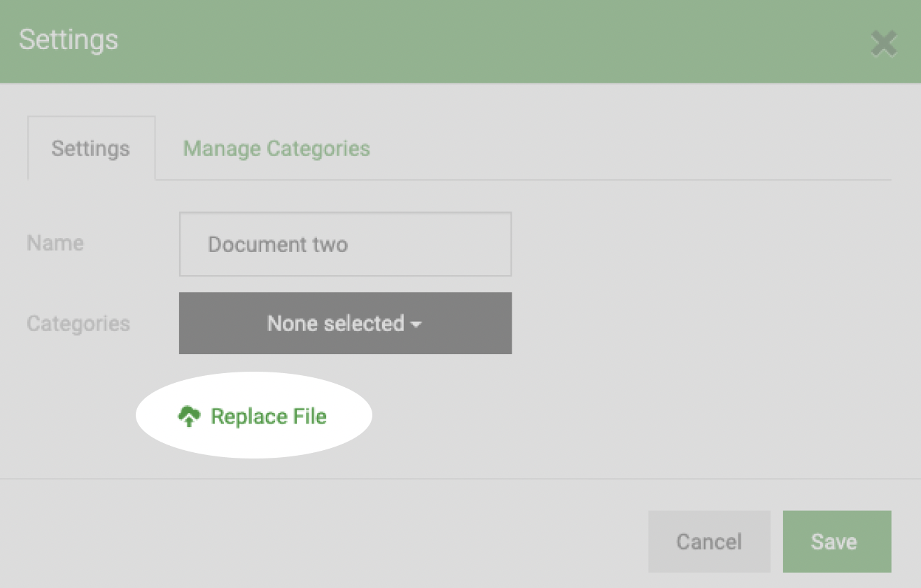Select the Settings tab

point(91,148)
